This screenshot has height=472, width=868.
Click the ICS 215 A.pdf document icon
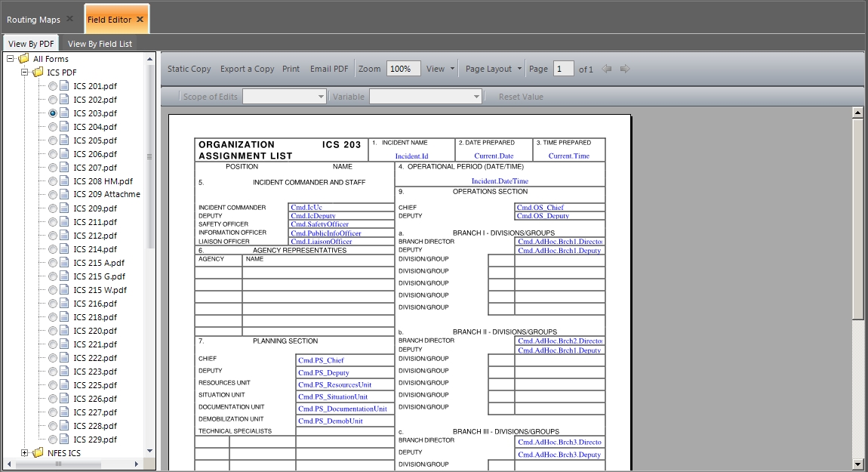(64, 263)
